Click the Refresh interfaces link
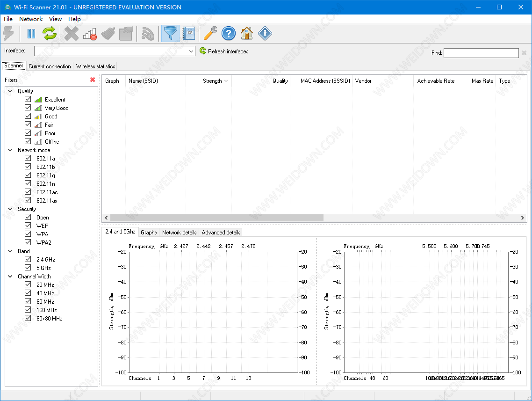 228,51
